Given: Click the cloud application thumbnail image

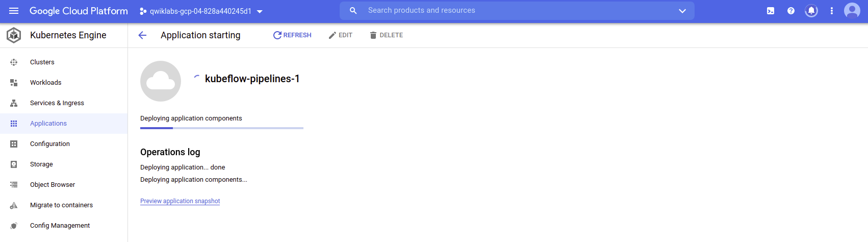Looking at the screenshot, I should [x=161, y=81].
